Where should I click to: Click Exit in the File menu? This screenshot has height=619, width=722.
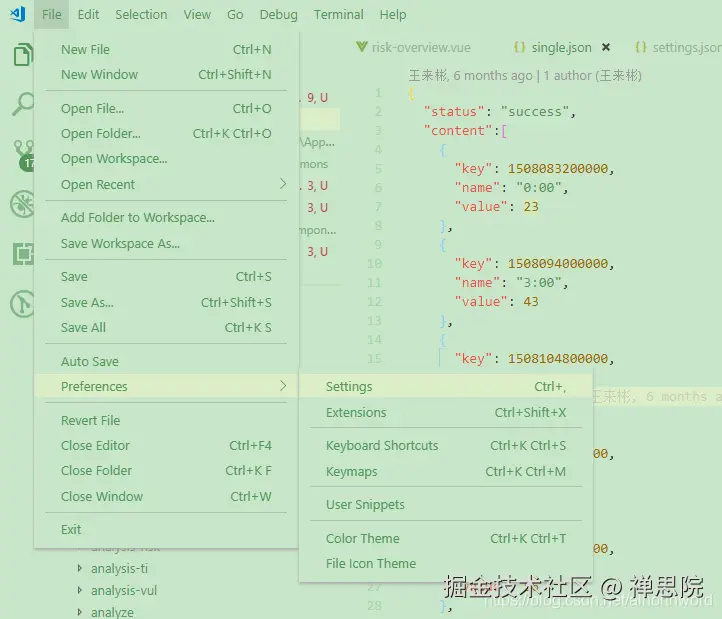[x=166, y=530]
